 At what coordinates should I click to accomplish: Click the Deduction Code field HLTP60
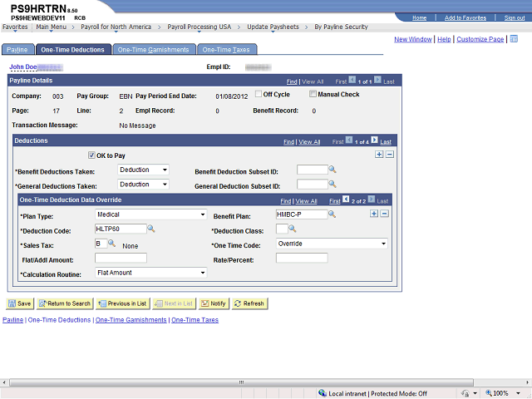[121, 229]
